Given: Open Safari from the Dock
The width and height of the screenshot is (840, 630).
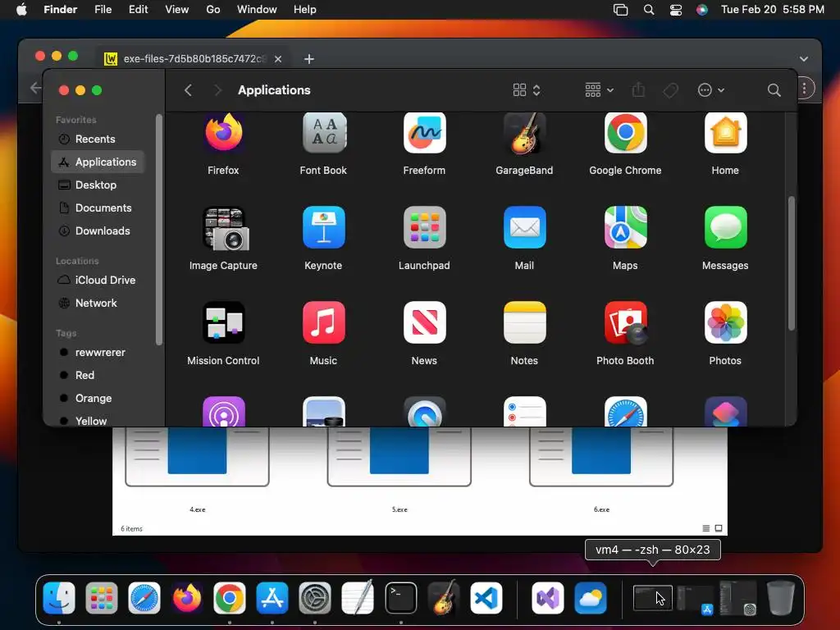Looking at the screenshot, I should [x=144, y=598].
